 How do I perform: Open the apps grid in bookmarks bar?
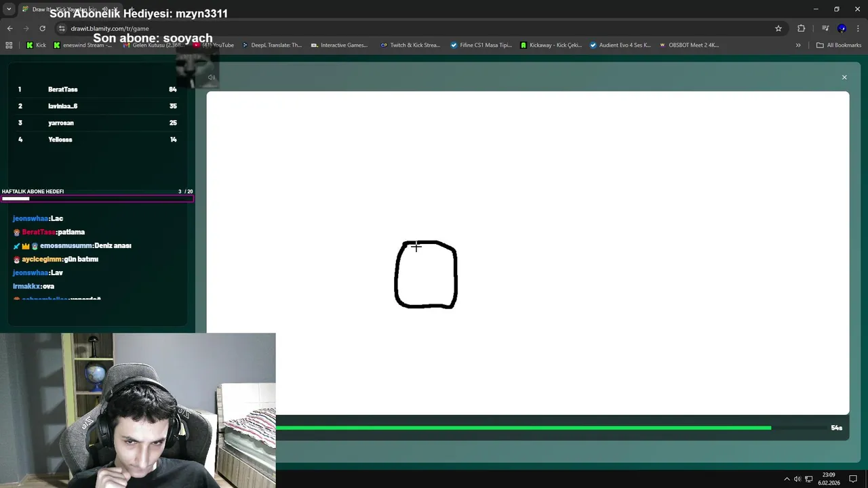9,45
